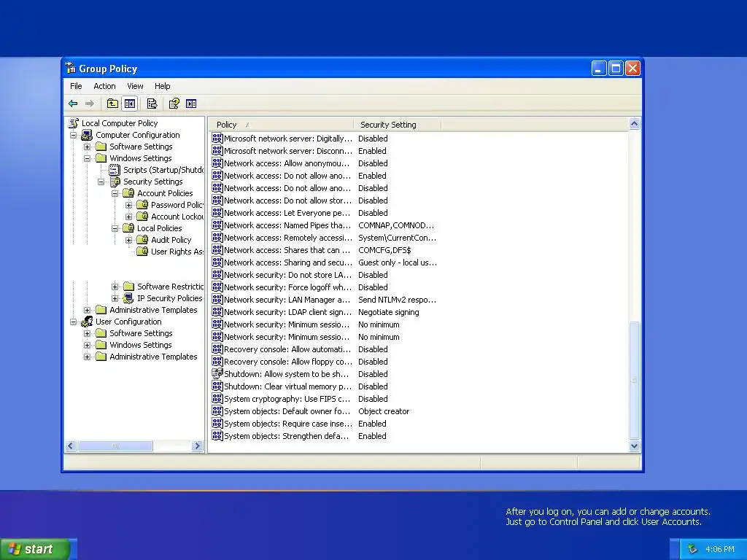Select Account Lockout Policy tree item
747x560 pixels.
[177, 216]
